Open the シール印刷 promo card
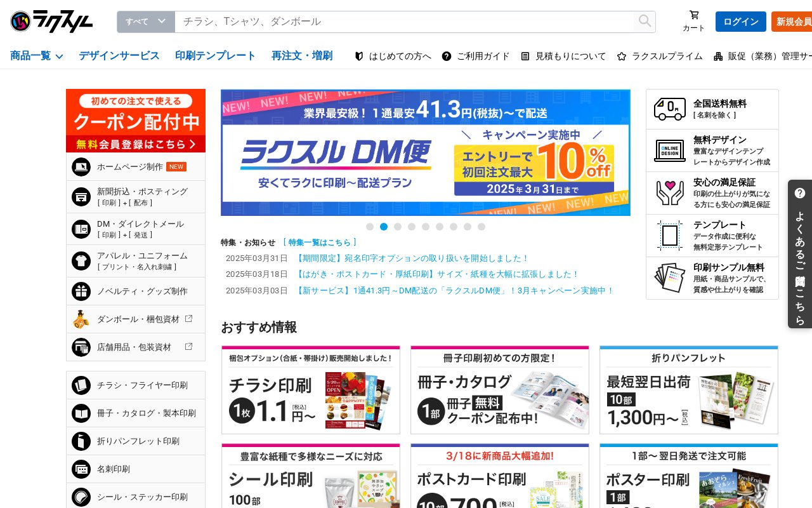812x508 pixels. pyautogui.click(x=311, y=476)
